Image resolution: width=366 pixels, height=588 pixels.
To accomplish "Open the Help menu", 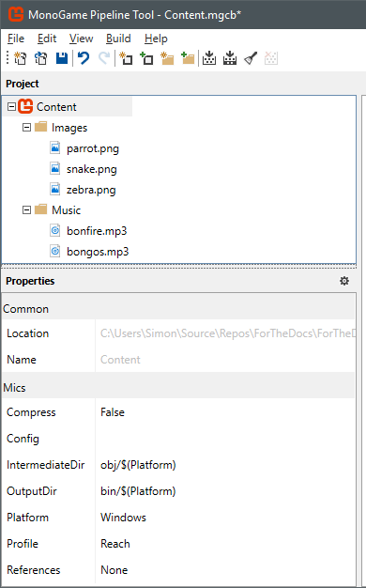I will tap(156, 39).
